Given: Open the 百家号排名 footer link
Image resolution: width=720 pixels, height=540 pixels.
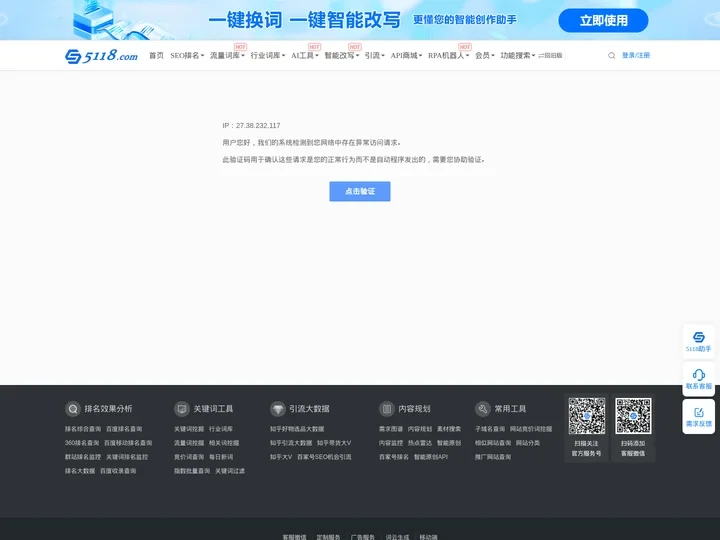Looking at the screenshot, I should pyautogui.click(x=394, y=457).
